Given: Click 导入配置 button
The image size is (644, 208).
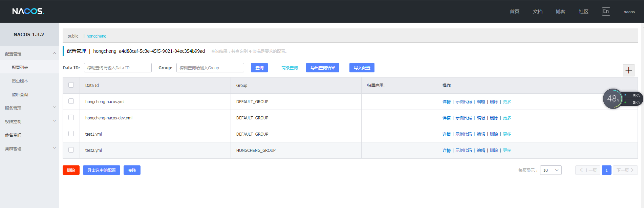Looking at the screenshot, I should pos(362,68).
